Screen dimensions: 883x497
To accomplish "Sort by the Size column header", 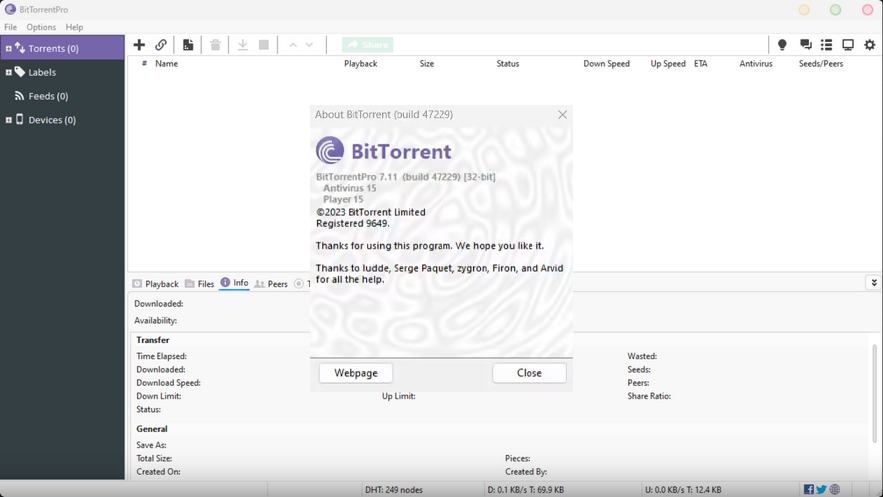I will pos(426,64).
